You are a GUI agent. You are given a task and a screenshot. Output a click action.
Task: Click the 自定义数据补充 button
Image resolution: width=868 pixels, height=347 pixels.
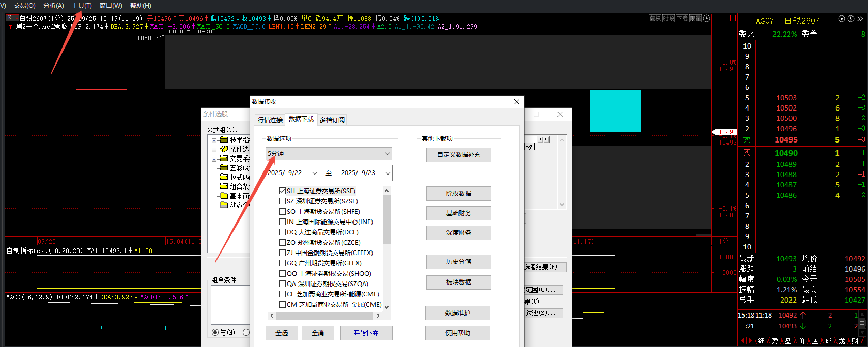pyautogui.click(x=458, y=155)
